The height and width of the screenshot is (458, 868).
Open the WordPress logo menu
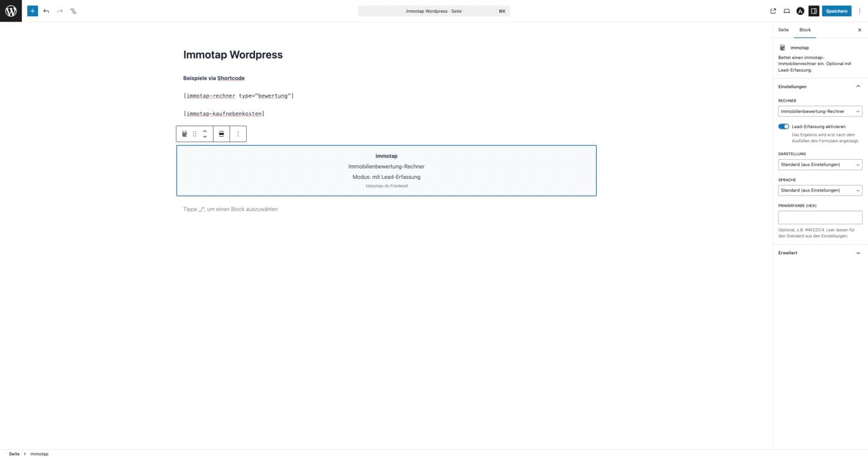(x=11, y=11)
